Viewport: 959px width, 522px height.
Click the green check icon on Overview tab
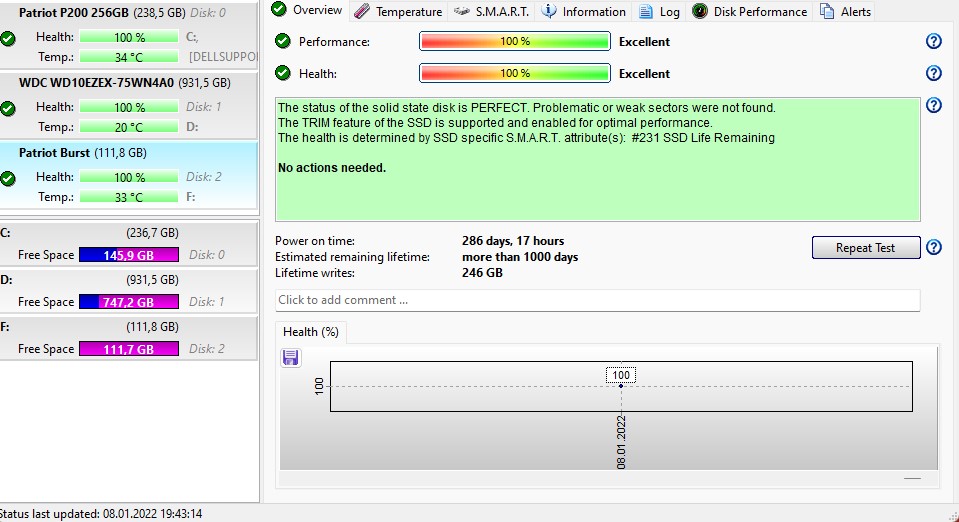[x=279, y=9]
